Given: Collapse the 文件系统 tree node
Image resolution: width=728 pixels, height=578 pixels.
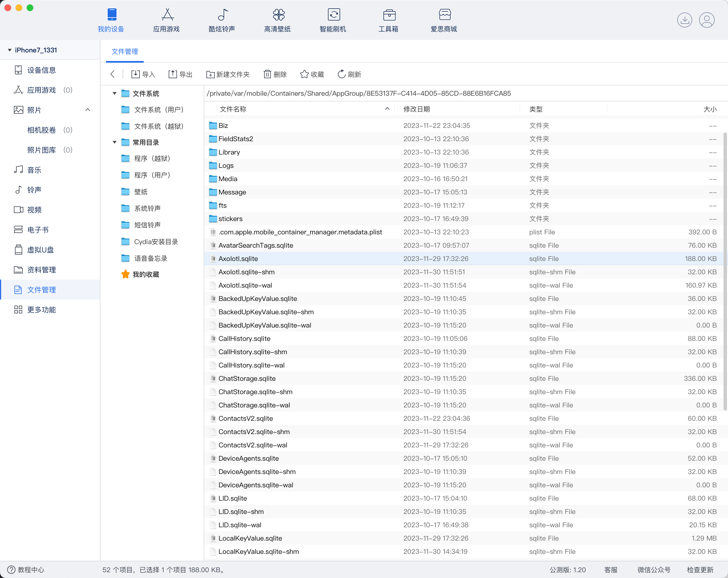Looking at the screenshot, I should tap(115, 93).
